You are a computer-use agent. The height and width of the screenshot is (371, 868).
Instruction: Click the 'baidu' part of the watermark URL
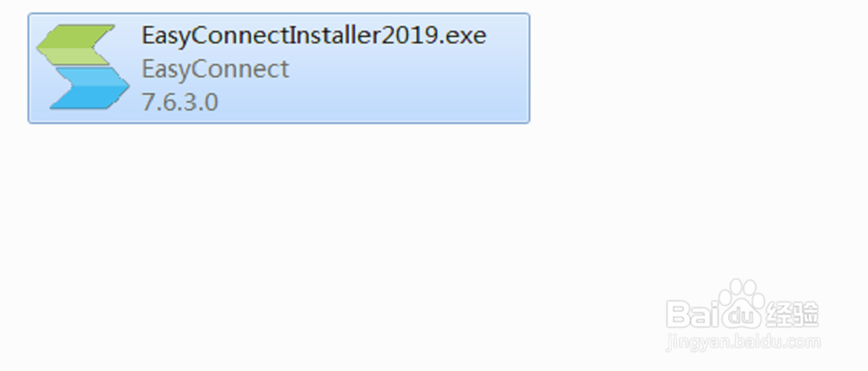(x=759, y=341)
